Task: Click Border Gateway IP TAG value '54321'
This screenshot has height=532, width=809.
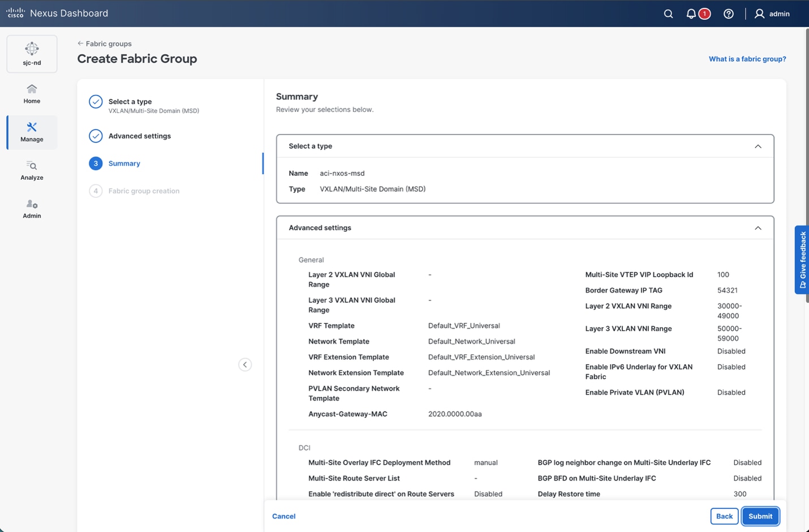Action: coord(728,291)
